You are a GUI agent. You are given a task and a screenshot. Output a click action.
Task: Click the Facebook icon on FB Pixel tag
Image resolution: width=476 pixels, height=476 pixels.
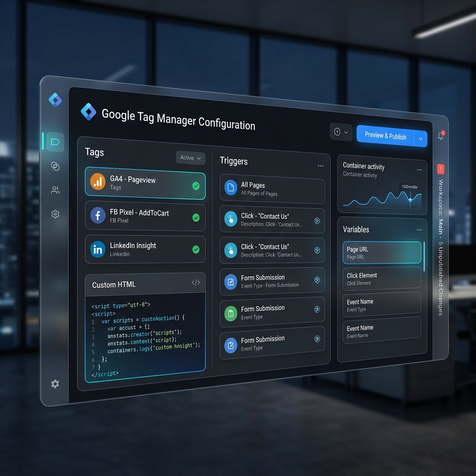coord(98,215)
